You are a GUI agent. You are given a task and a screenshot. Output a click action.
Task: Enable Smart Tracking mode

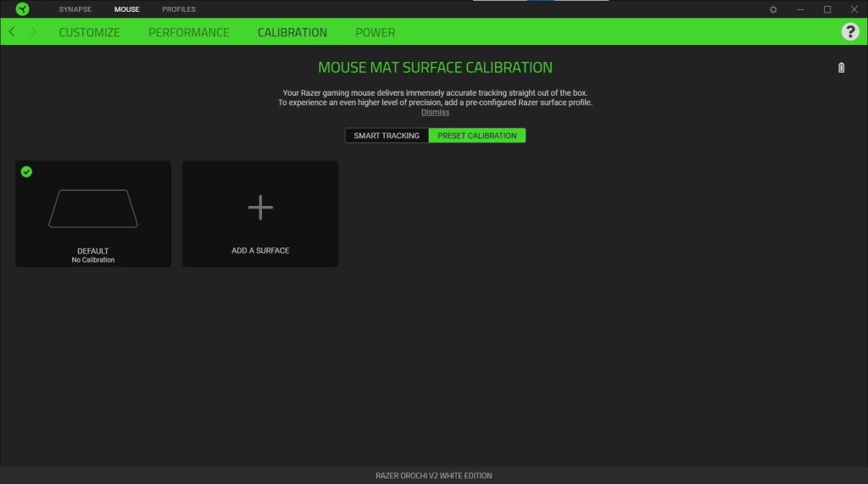pyautogui.click(x=387, y=136)
